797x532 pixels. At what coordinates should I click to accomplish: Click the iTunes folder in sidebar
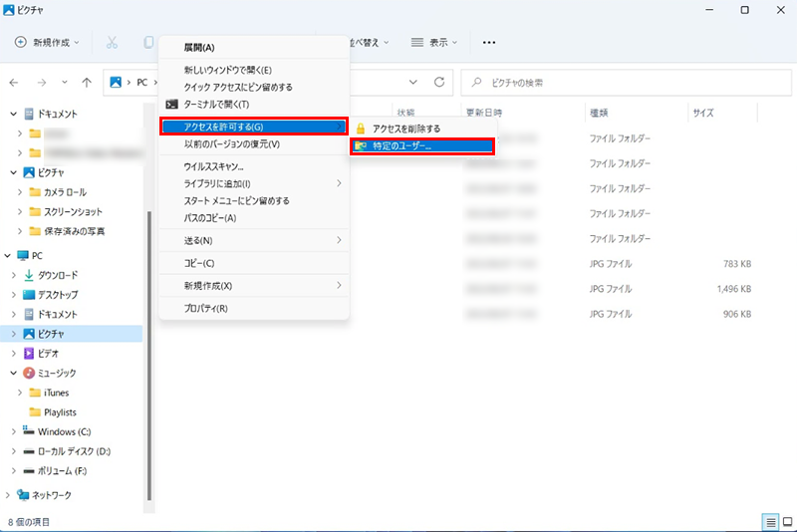coord(56,393)
